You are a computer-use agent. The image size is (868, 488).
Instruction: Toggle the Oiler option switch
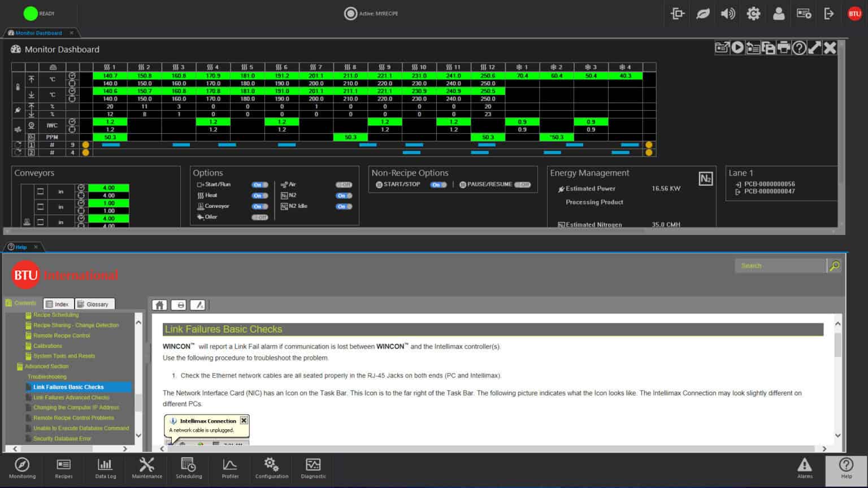coord(259,217)
